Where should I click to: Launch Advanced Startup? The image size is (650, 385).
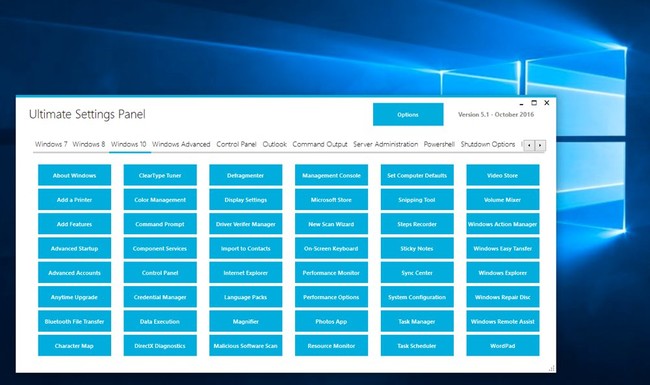[75, 249]
